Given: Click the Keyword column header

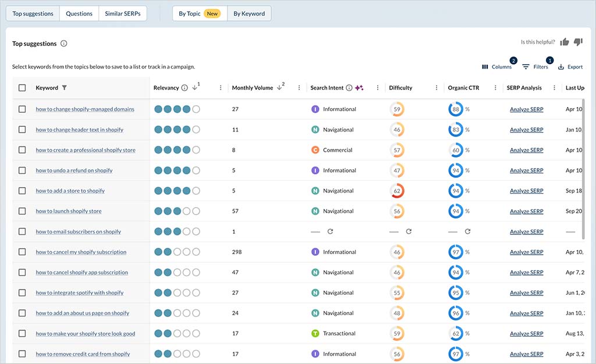Looking at the screenshot, I should pyautogui.click(x=47, y=88).
